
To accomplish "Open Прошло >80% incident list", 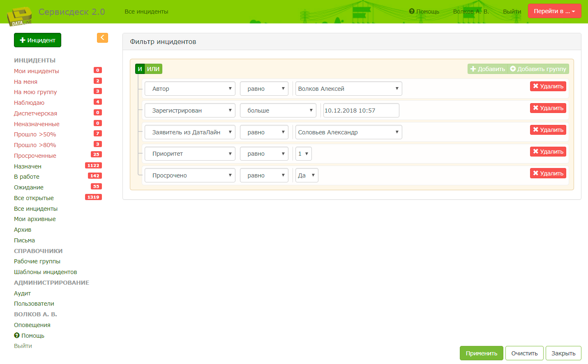I will coord(35,145).
